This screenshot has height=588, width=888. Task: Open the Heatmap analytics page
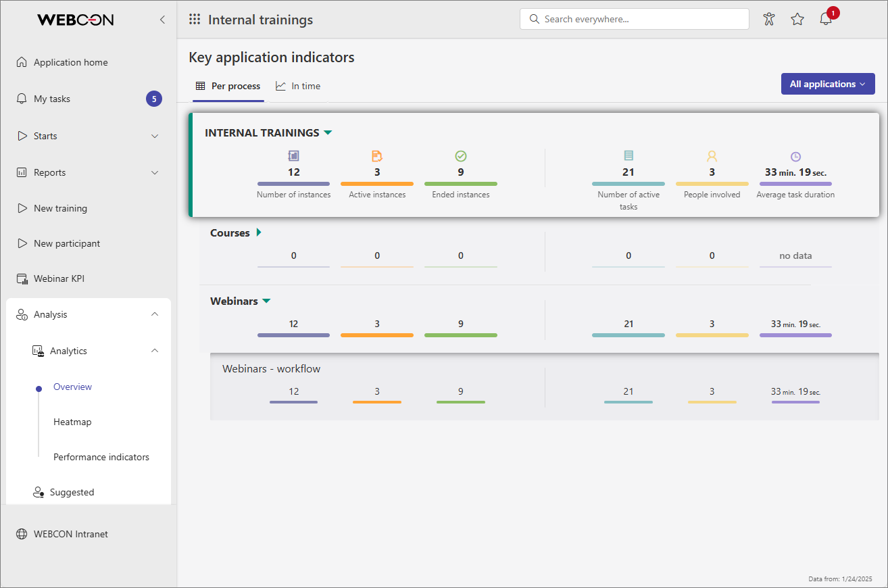pyautogui.click(x=72, y=422)
